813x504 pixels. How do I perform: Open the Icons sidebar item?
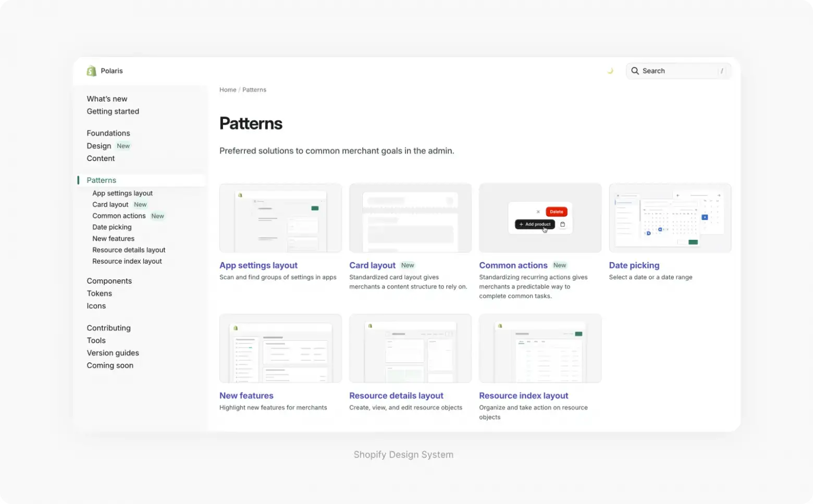coord(96,306)
